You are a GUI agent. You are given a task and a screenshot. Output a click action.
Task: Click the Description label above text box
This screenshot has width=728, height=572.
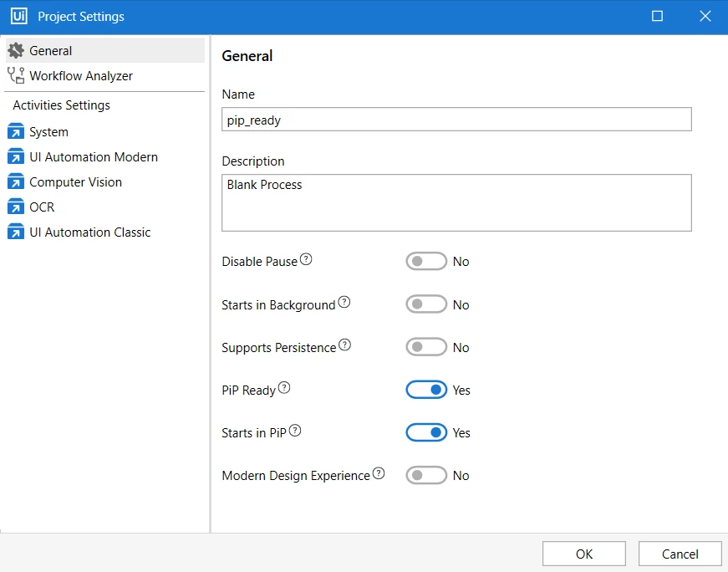click(253, 161)
